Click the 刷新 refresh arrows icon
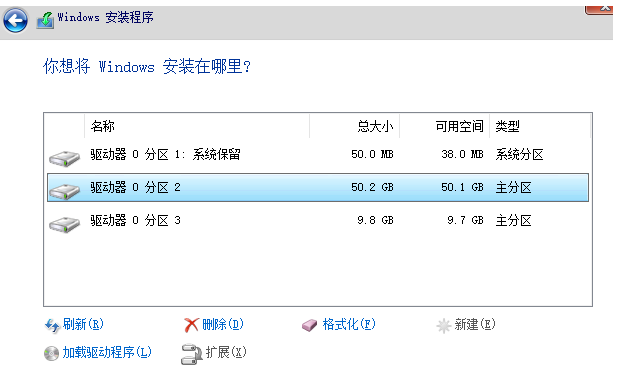Viewport: 624px width, 374px height. tap(52, 325)
